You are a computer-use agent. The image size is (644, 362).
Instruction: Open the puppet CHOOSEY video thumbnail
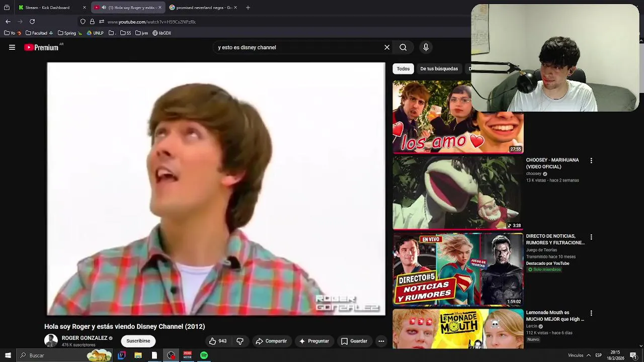(x=458, y=193)
